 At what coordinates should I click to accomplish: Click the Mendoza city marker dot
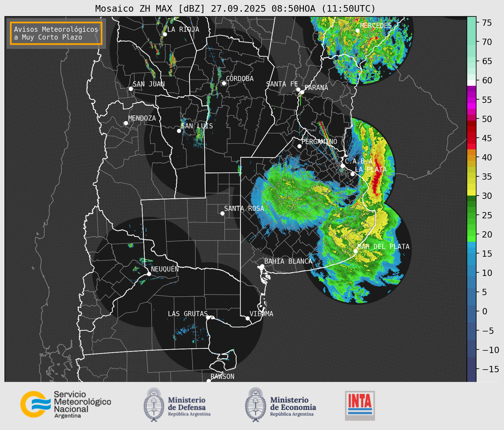126,123
